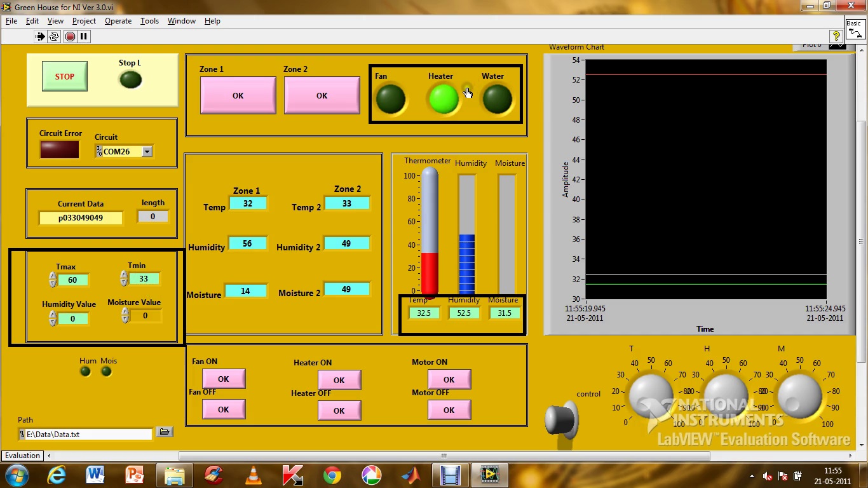This screenshot has width=868, height=488.
Task: Click the lit Heater indicator LED
Action: point(444,98)
